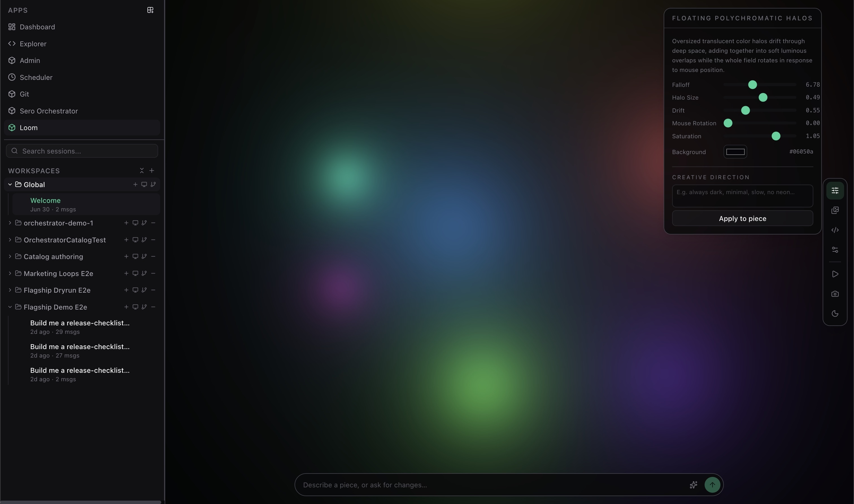Expand the Catalog authoring workspace chevron
Viewport: 854px width, 504px height.
pos(10,257)
